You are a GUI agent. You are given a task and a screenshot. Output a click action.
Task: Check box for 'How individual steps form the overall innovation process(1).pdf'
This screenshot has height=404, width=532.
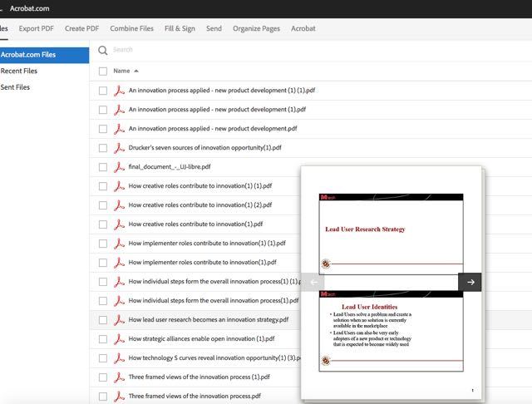(103, 301)
